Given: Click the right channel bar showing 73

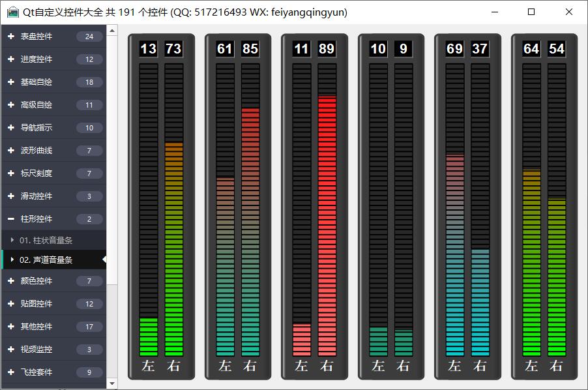Looking at the screenshot, I should pyautogui.click(x=173, y=248).
